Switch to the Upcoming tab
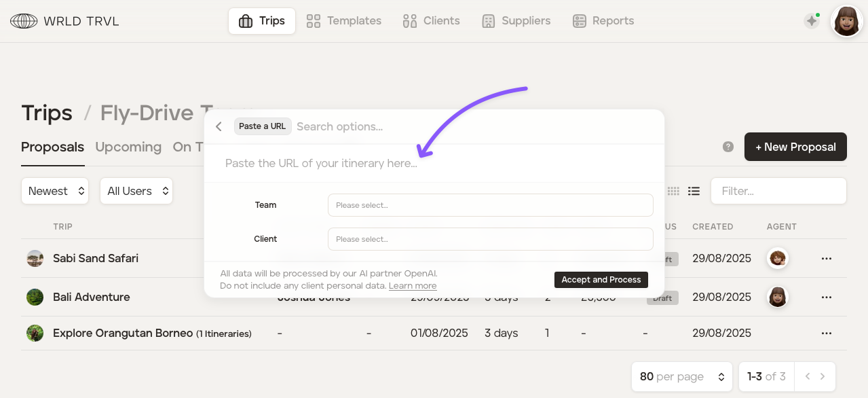This screenshot has width=868, height=398. coord(128,147)
